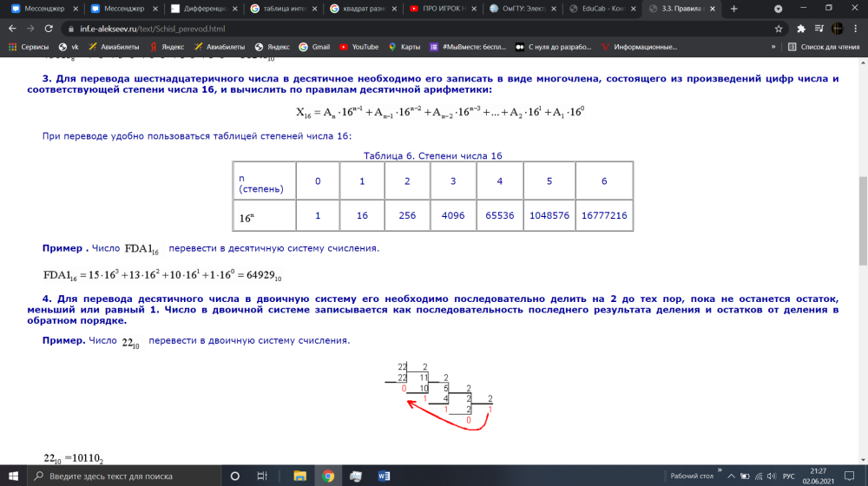Open Word from the taskbar
Image resolution: width=868 pixels, height=486 pixels.
tap(384, 476)
